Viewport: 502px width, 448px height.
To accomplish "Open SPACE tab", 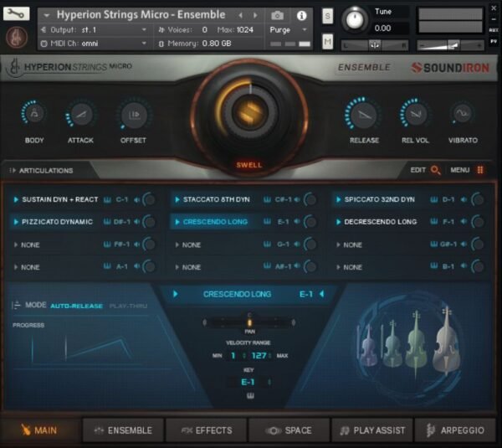I will click(289, 430).
